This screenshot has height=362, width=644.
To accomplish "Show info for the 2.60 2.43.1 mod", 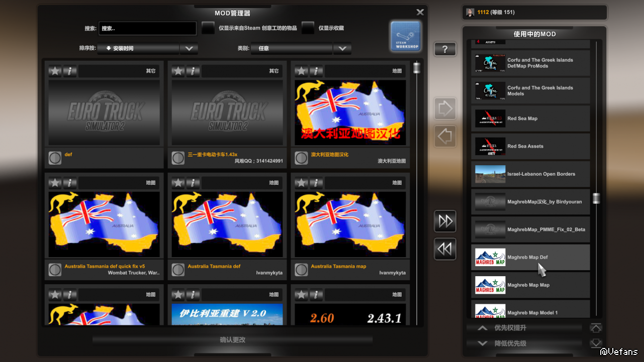I will click(316, 295).
